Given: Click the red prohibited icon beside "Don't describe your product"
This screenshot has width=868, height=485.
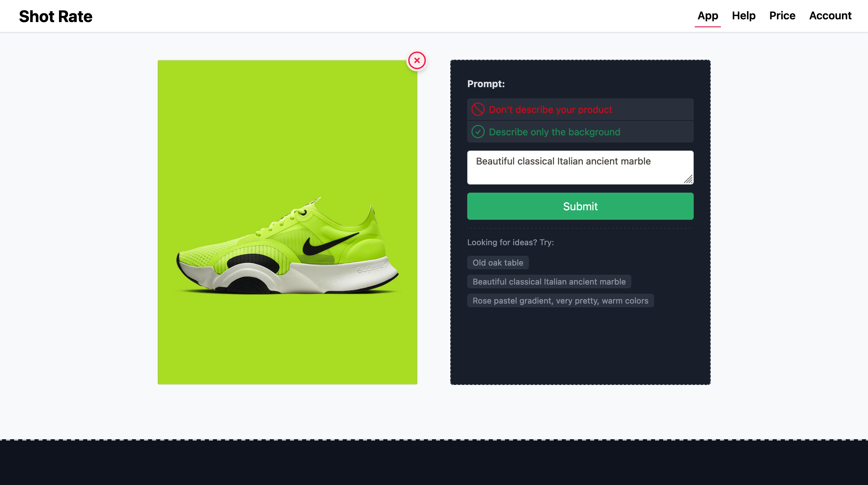Looking at the screenshot, I should (478, 109).
